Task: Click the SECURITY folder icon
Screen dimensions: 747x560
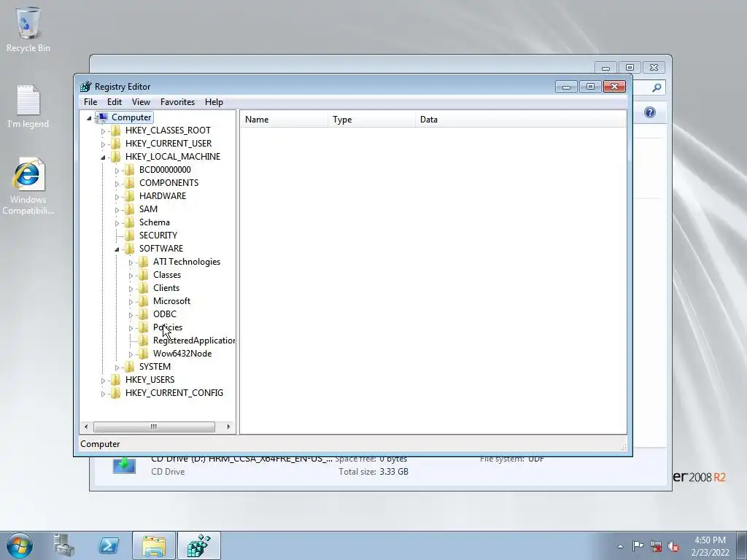Action: pyautogui.click(x=130, y=236)
